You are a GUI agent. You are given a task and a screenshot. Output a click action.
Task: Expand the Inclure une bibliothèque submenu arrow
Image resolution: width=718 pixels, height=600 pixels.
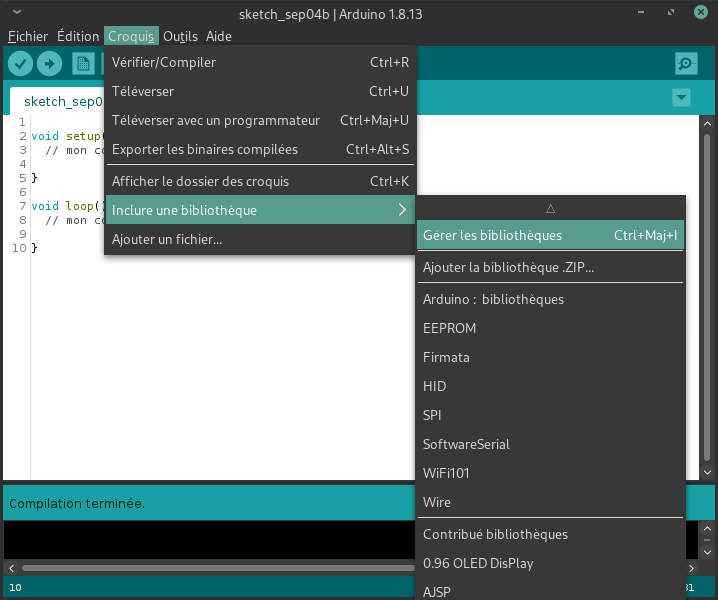pyautogui.click(x=402, y=210)
